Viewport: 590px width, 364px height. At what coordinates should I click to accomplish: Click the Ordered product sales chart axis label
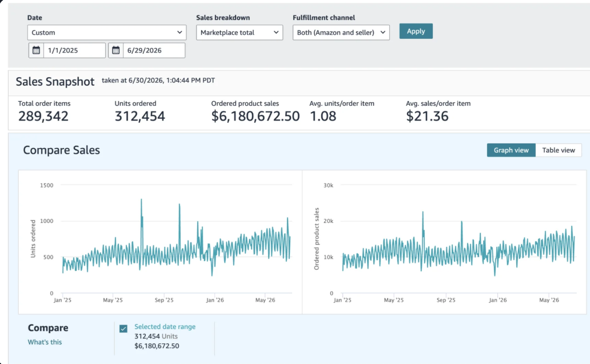click(317, 239)
